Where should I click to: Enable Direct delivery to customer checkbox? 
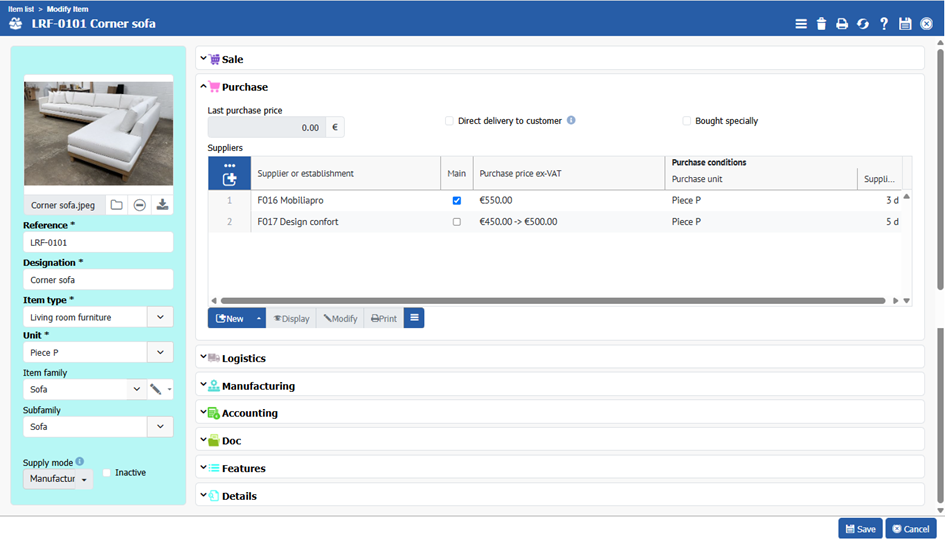click(450, 121)
